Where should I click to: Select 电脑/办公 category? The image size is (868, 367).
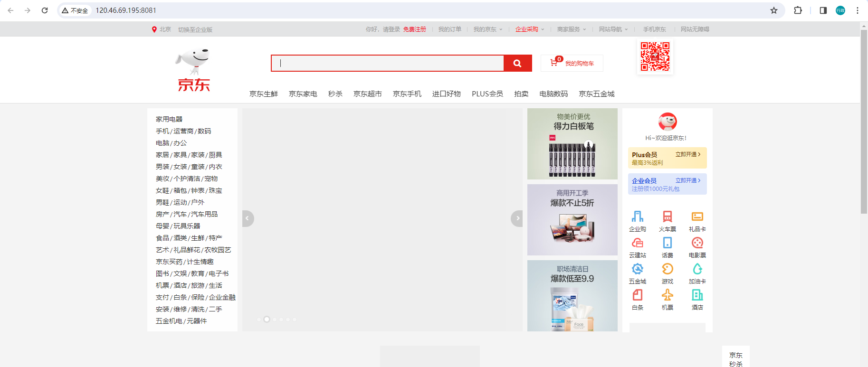pos(172,143)
